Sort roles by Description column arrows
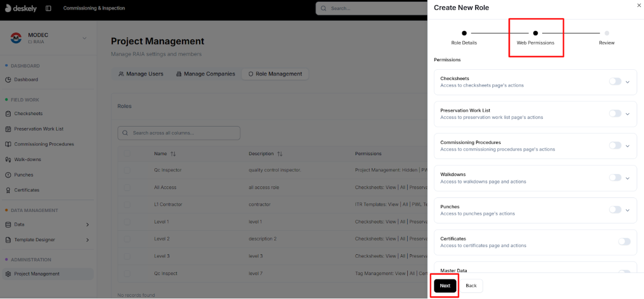Image resolution: width=644 pixels, height=299 pixels. click(280, 154)
